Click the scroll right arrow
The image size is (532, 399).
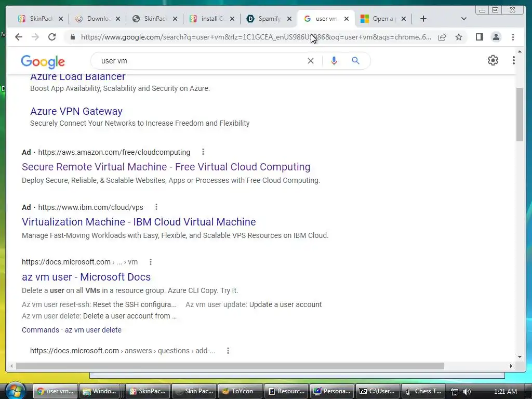click(x=511, y=366)
